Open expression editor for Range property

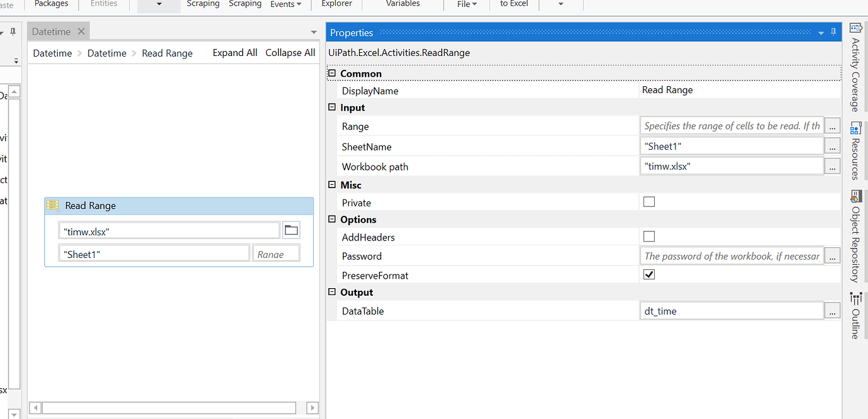(832, 126)
